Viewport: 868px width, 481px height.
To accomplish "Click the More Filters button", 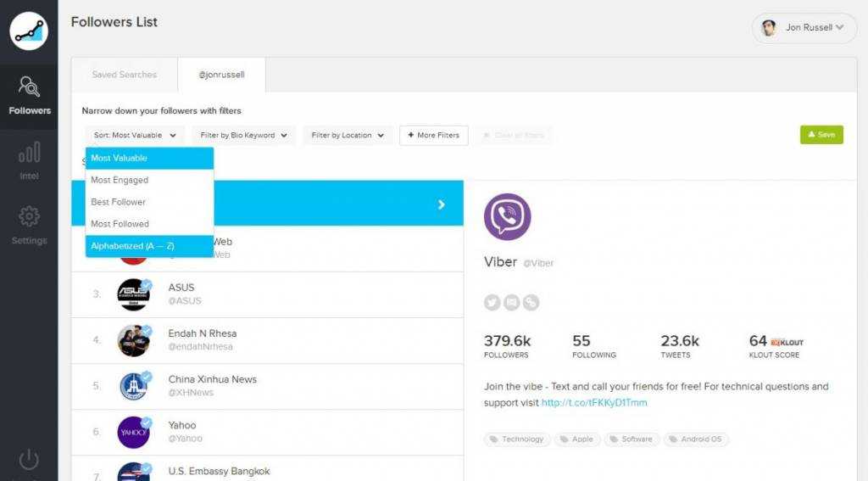I will pos(433,135).
